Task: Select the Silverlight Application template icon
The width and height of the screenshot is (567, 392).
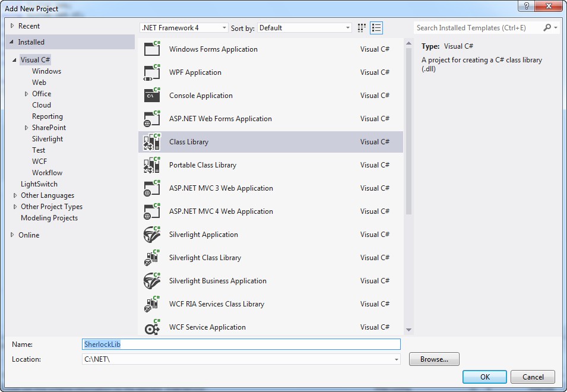Action: tap(152, 234)
